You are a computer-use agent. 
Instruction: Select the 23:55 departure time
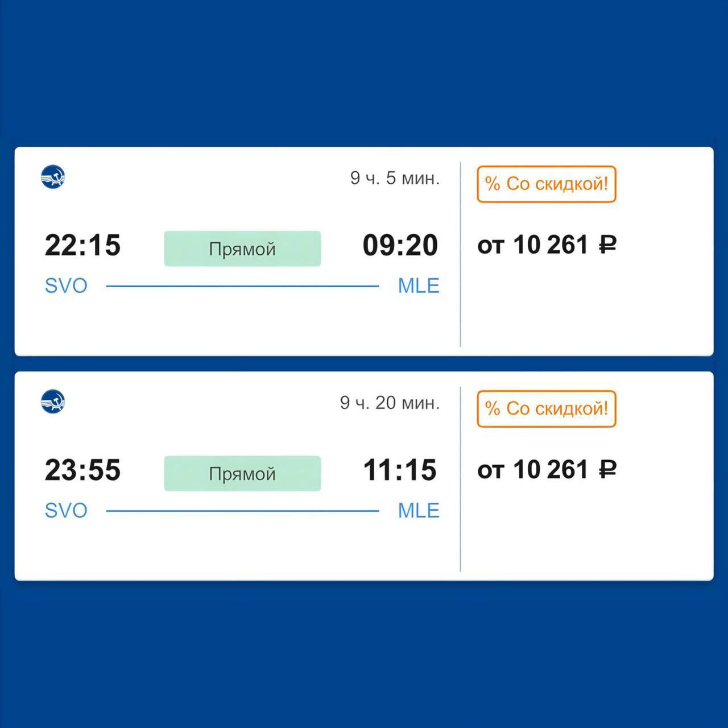pos(82,470)
